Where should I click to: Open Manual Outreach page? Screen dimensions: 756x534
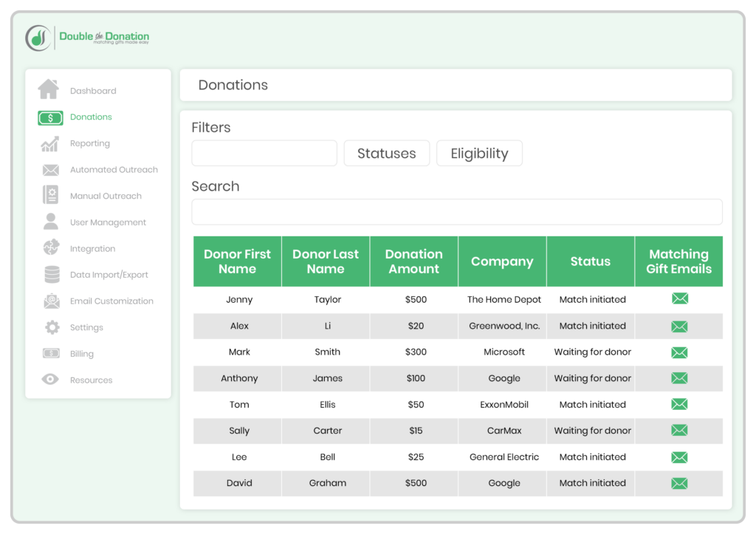coord(106,196)
